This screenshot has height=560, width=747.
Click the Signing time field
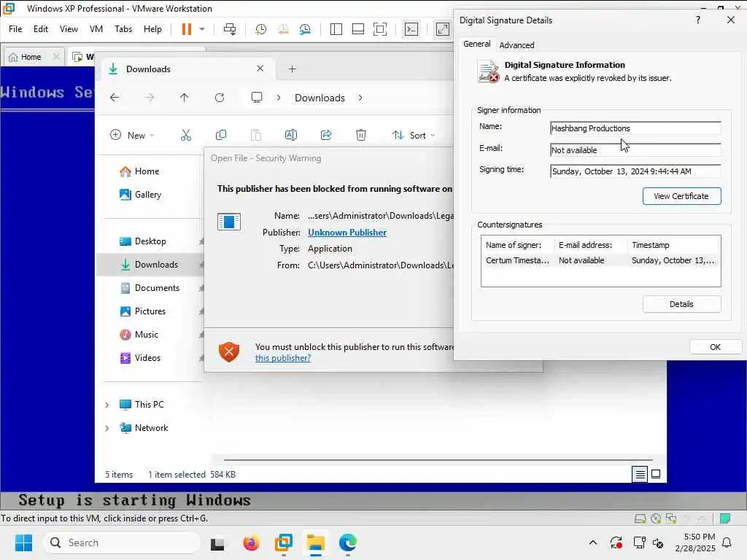(635, 171)
